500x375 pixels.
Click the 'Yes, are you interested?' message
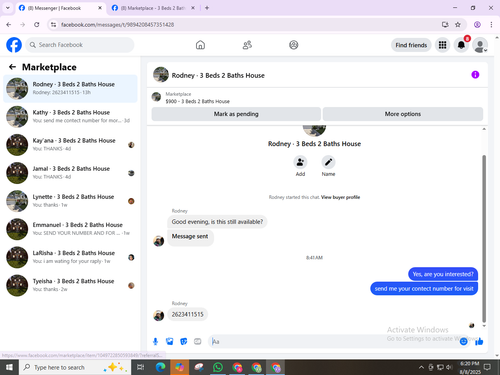tap(443, 274)
